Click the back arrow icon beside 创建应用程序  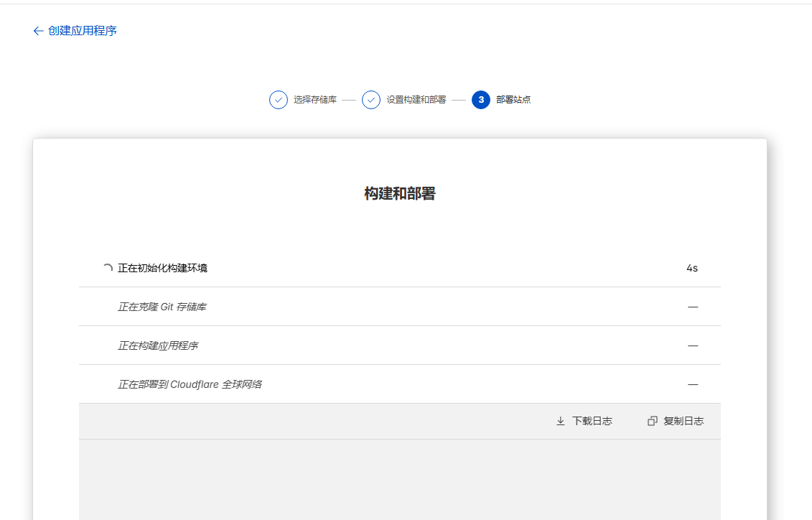coord(38,31)
